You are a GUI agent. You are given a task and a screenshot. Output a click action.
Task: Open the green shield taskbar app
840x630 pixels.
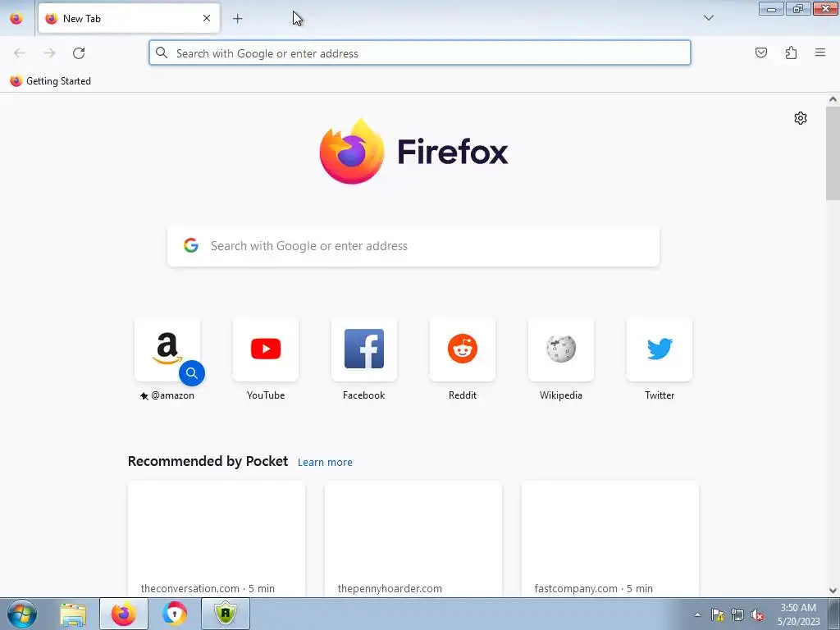(x=226, y=614)
